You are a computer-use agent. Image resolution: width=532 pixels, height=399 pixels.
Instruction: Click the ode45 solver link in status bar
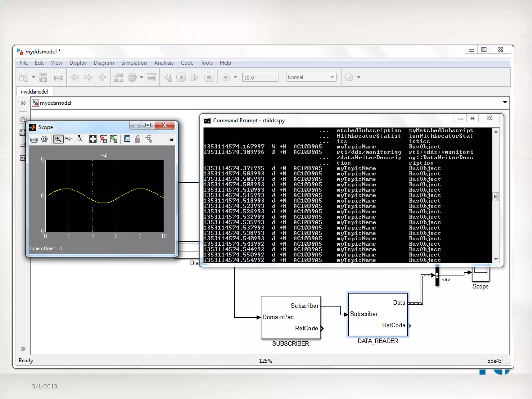(x=494, y=361)
